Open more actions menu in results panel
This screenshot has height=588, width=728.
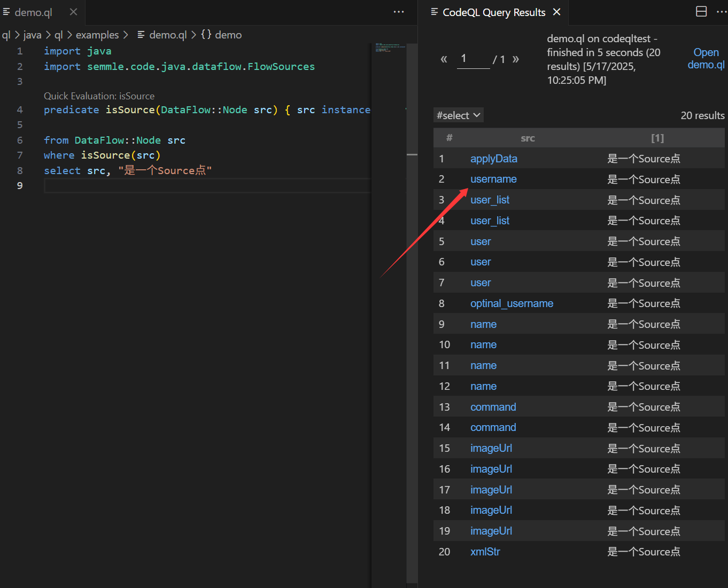click(722, 11)
